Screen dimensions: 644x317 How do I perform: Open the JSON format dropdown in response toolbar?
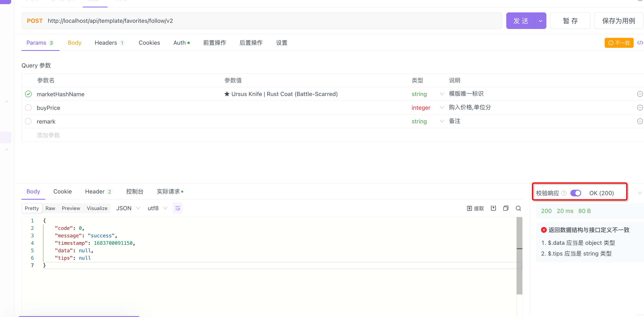coord(128,208)
